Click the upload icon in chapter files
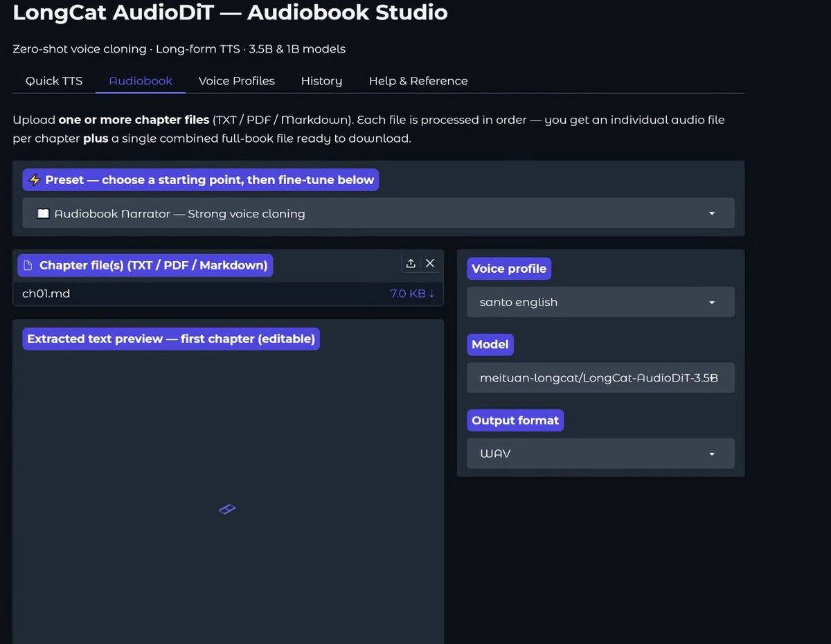The height and width of the screenshot is (644, 831). coord(411,263)
